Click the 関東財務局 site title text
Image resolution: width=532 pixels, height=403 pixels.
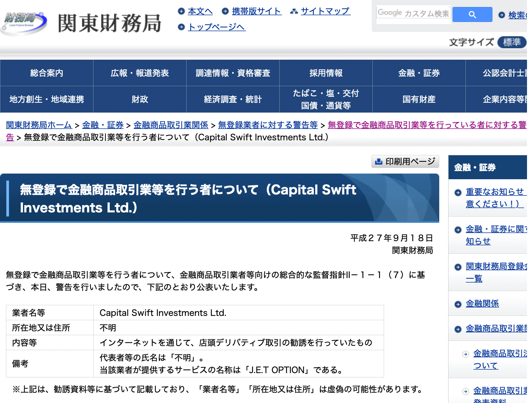pyautogui.click(x=109, y=23)
